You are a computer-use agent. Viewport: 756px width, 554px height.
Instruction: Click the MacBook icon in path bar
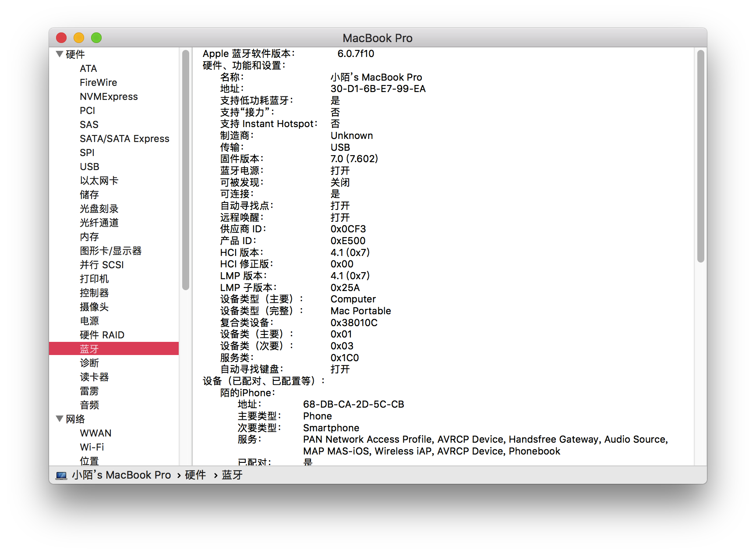point(61,475)
